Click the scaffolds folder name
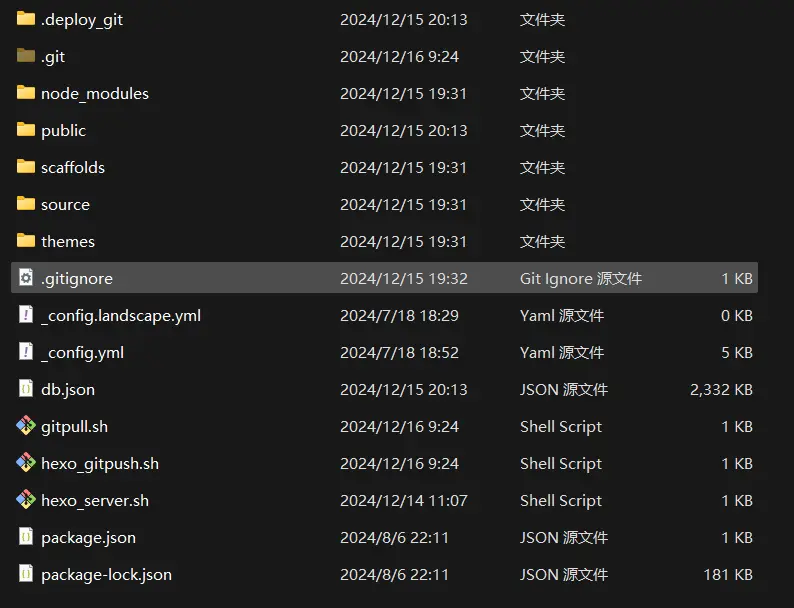Image resolution: width=794 pixels, height=608 pixels. 73,168
